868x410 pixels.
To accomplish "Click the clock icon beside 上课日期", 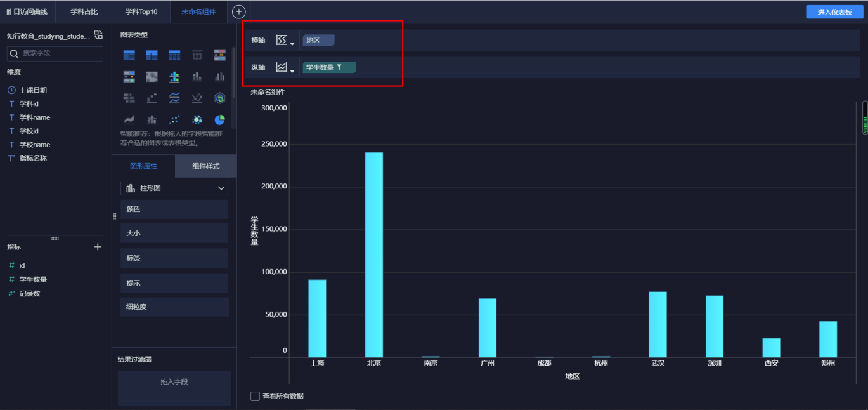I will pos(11,90).
